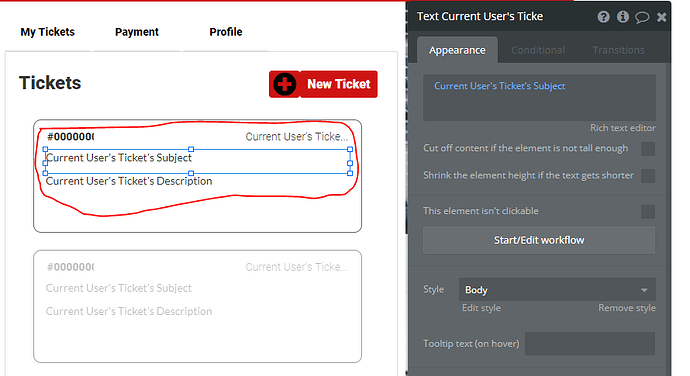Image resolution: width=690 pixels, height=376 pixels.
Task: Click the info icon in panel header
Action: coord(623,17)
